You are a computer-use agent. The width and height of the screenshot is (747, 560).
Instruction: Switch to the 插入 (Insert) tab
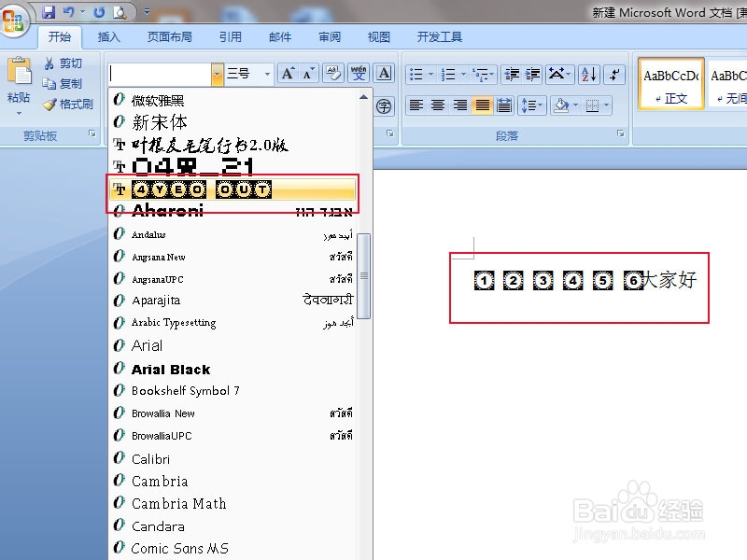pos(108,37)
